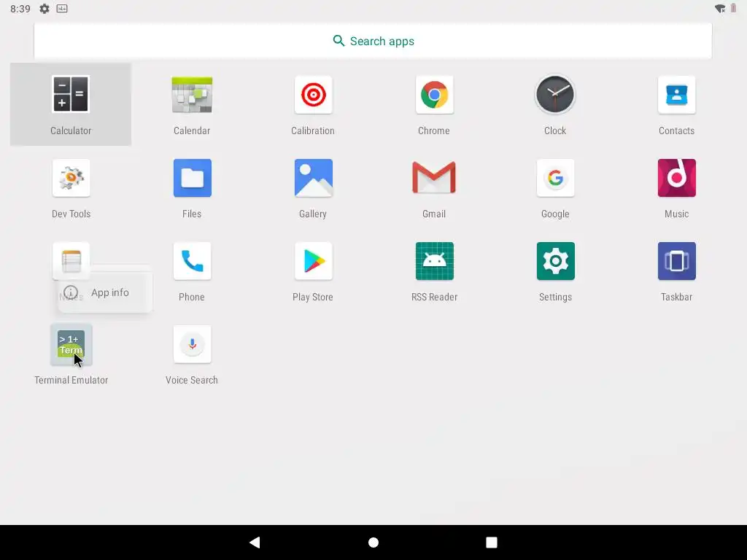
Task: Click the Search apps field
Action: point(373,41)
